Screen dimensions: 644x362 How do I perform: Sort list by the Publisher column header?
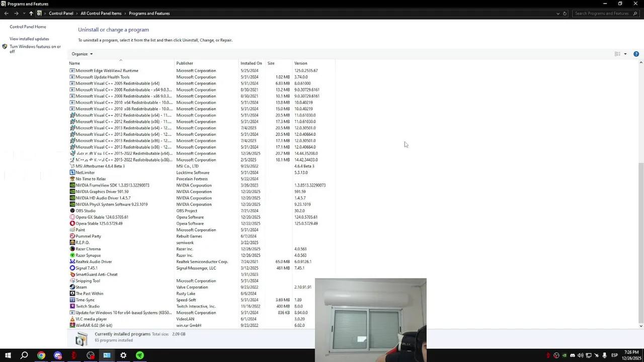206,63
